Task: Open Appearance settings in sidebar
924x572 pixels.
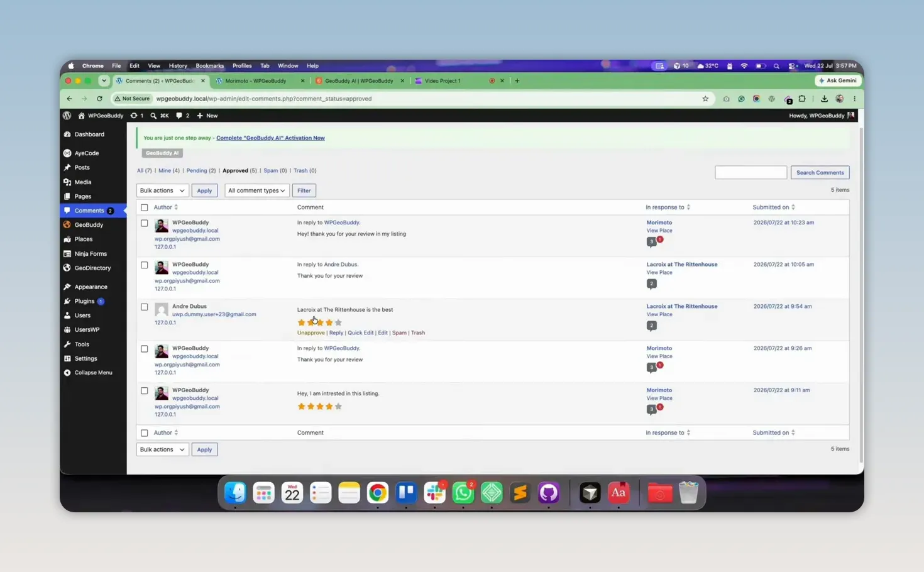Action: 91,287
